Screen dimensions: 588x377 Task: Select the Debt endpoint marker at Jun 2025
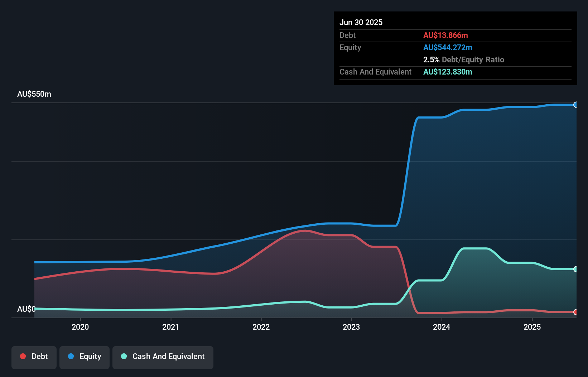pyautogui.click(x=575, y=312)
